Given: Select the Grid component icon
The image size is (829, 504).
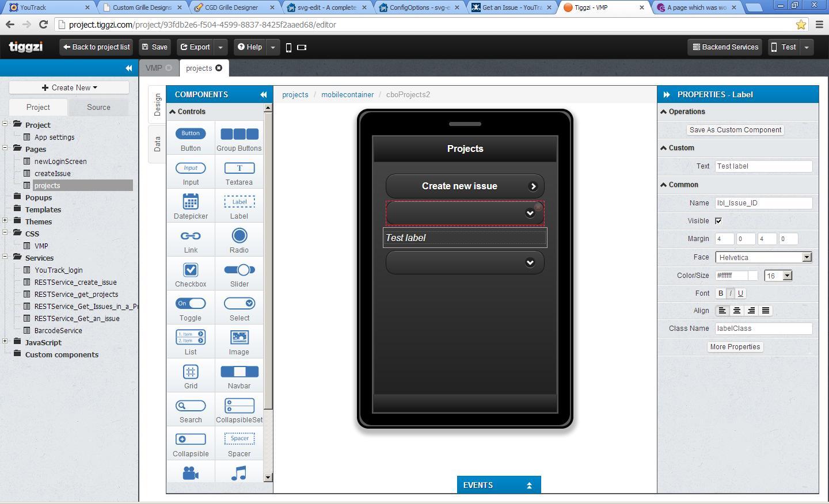Looking at the screenshot, I should (191, 372).
